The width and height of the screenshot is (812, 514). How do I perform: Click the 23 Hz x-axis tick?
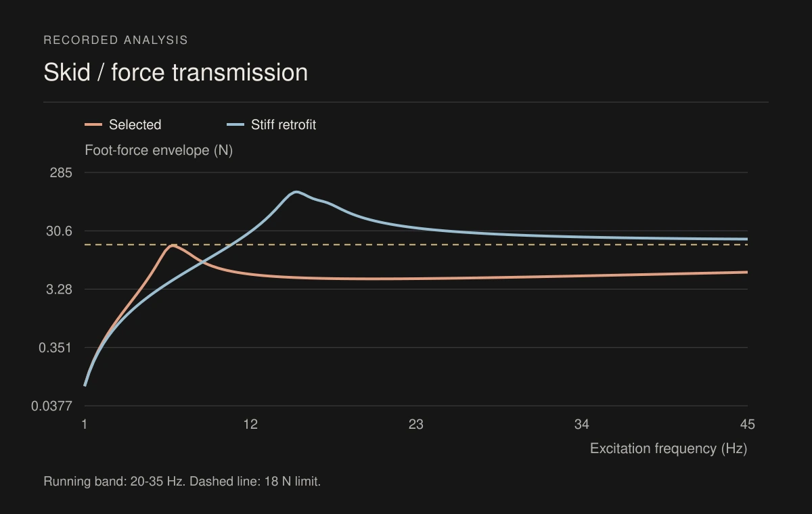pos(416,424)
